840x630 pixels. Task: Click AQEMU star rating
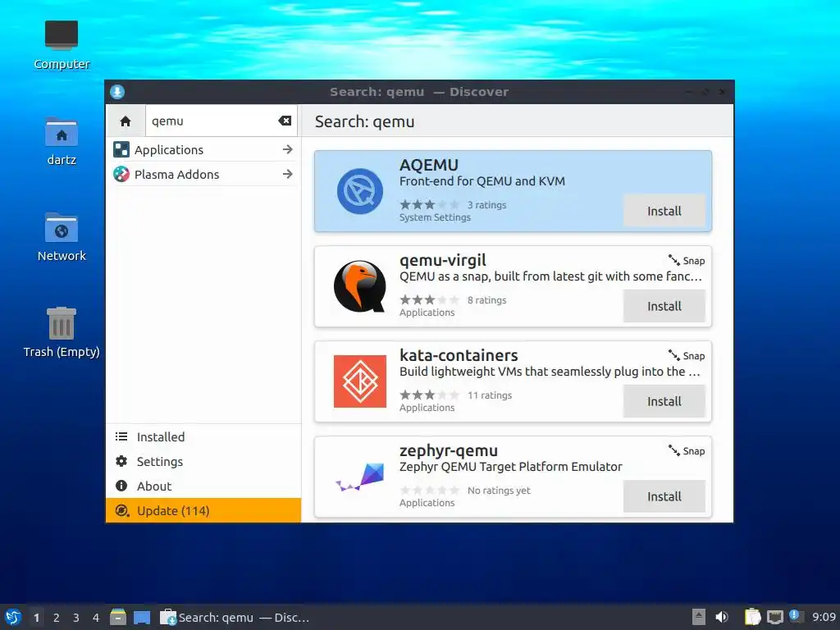[430, 204]
